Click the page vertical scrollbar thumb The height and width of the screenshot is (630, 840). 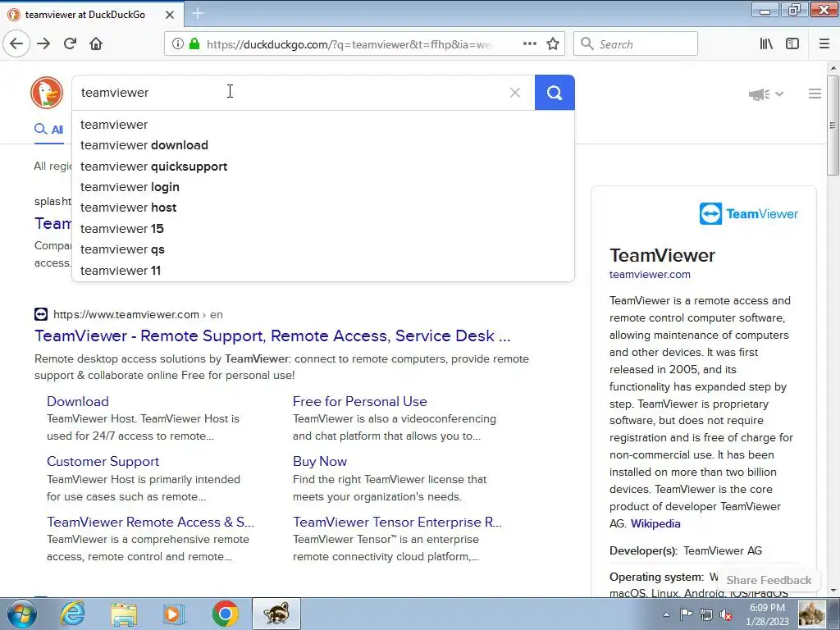coord(833,126)
